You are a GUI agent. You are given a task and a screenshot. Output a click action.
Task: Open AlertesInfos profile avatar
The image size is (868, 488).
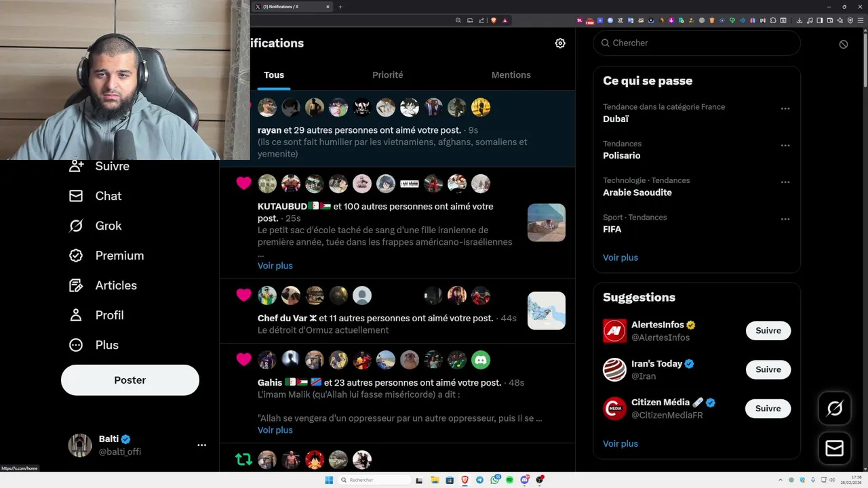pos(614,331)
